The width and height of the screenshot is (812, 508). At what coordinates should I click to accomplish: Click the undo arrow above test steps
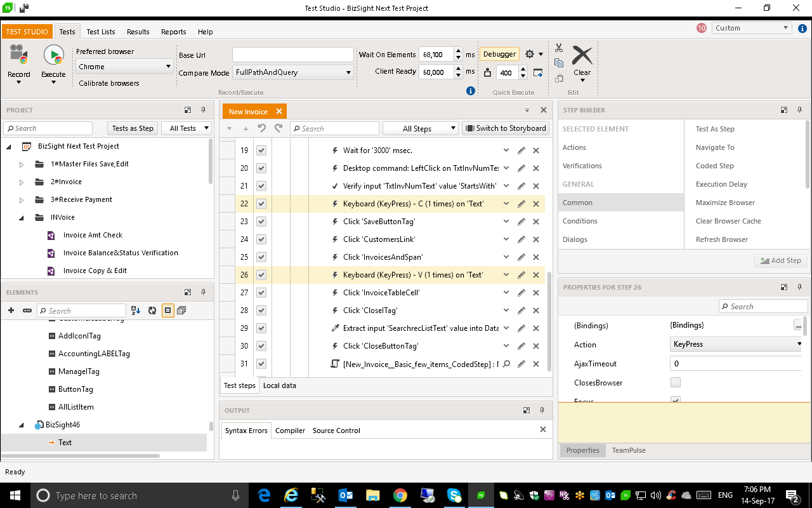point(262,128)
